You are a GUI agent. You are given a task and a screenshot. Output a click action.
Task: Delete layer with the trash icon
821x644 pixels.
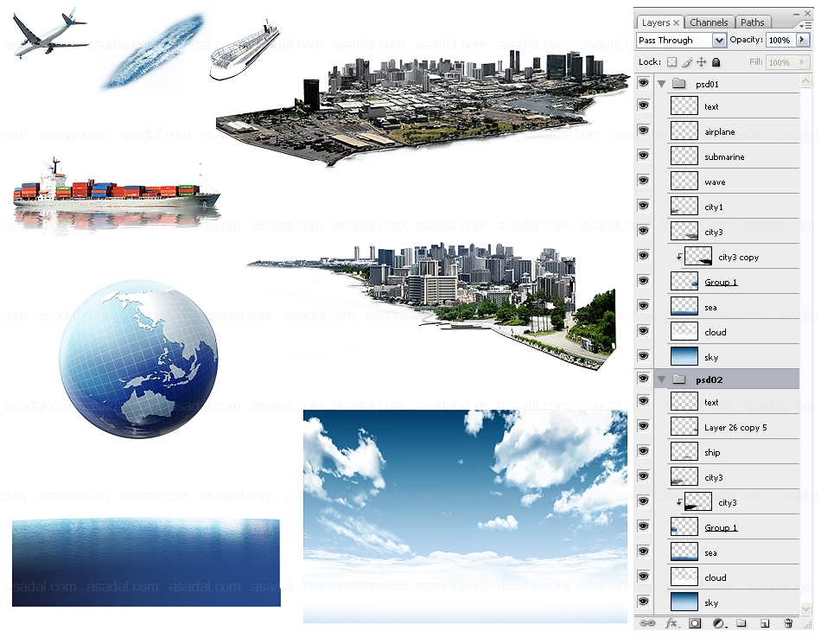pyautogui.click(x=787, y=623)
